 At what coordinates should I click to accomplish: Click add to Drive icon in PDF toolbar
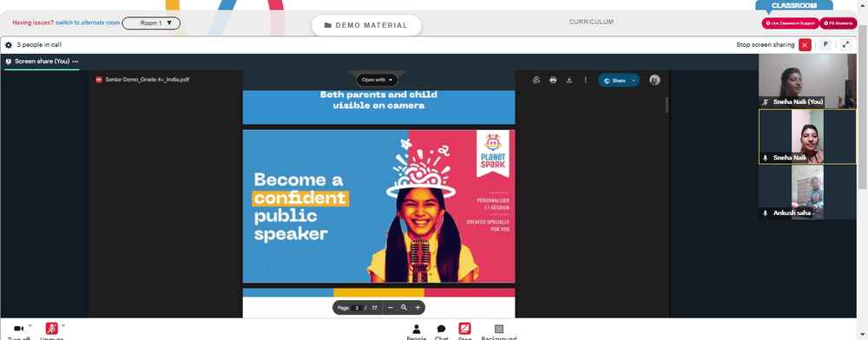tap(536, 80)
